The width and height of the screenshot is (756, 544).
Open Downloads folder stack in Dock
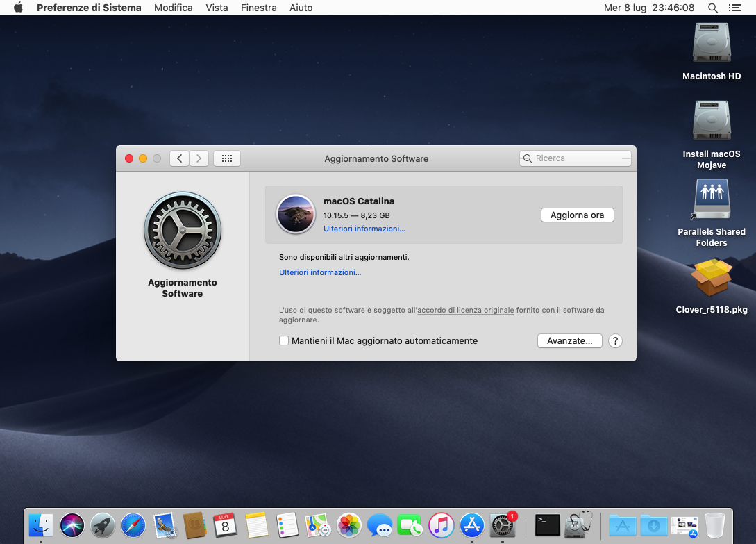click(654, 526)
